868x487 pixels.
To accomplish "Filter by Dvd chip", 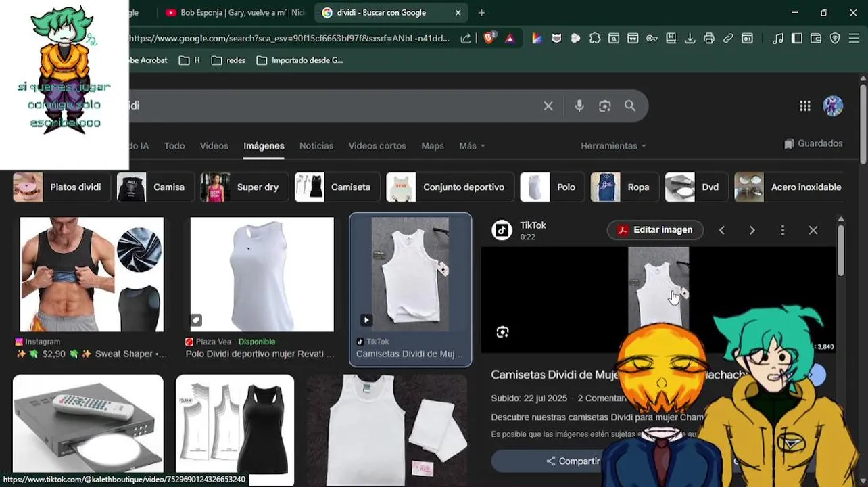I will point(696,187).
